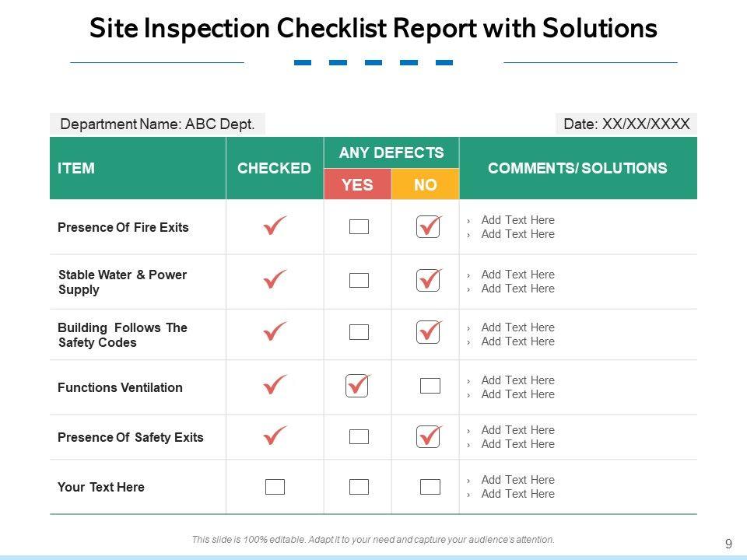Uncheck the NO defect box for Building Follows The Safety Codes
This screenshot has height=560, width=747.
pos(428,332)
